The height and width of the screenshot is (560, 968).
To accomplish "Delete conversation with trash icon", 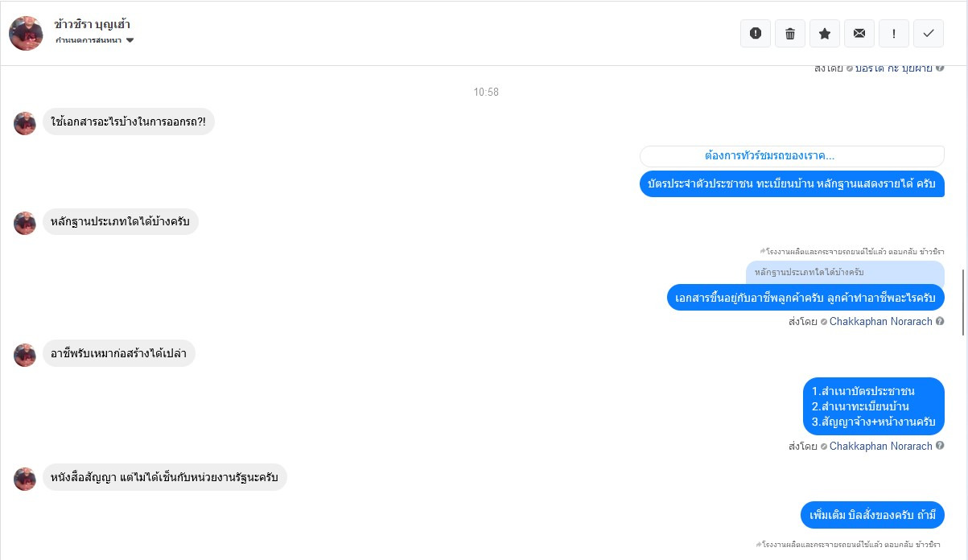I will [790, 33].
